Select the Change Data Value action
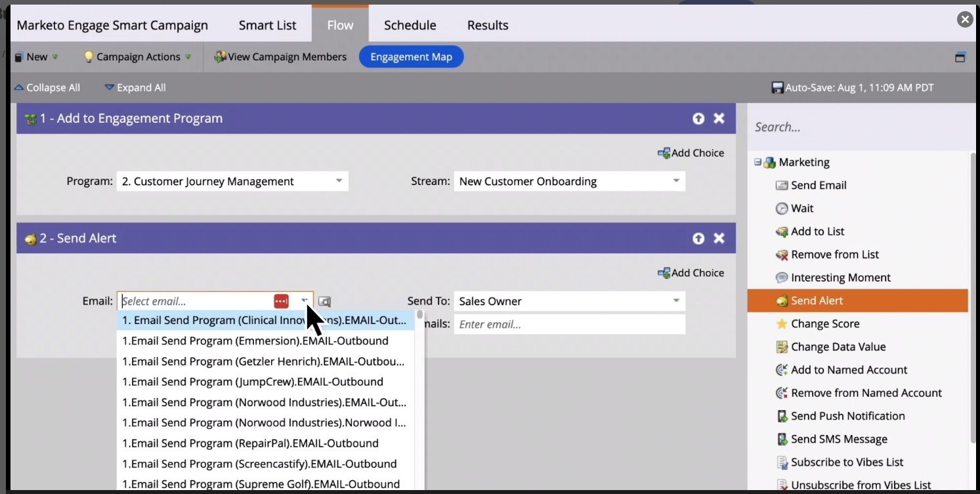980x494 pixels. (830, 347)
